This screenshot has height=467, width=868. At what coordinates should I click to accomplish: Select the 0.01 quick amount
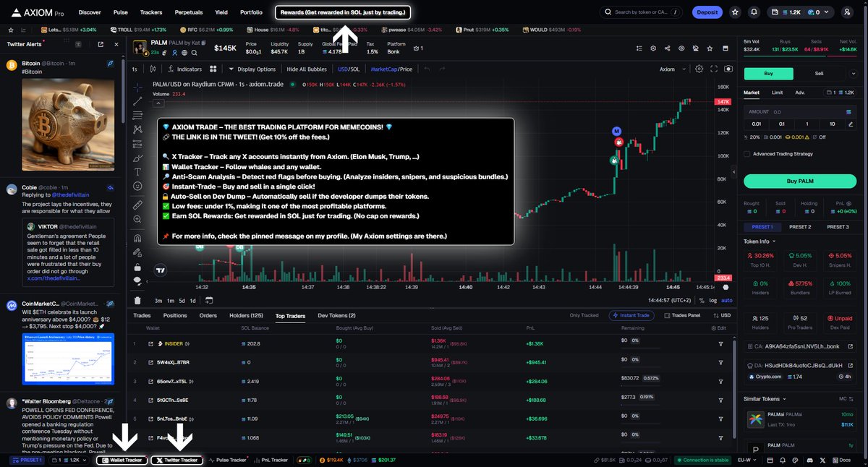click(757, 124)
